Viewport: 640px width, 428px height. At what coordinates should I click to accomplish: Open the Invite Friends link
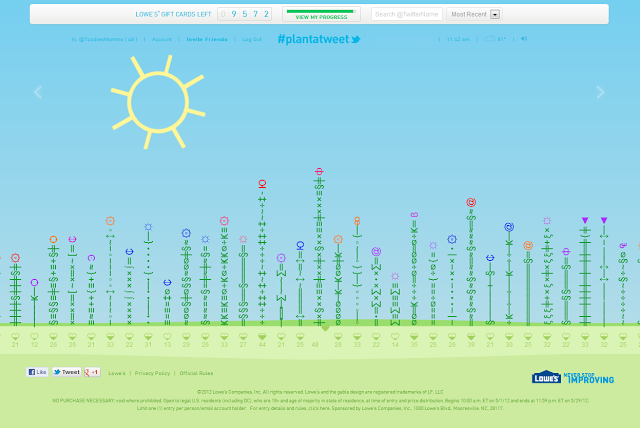coord(207,39)
